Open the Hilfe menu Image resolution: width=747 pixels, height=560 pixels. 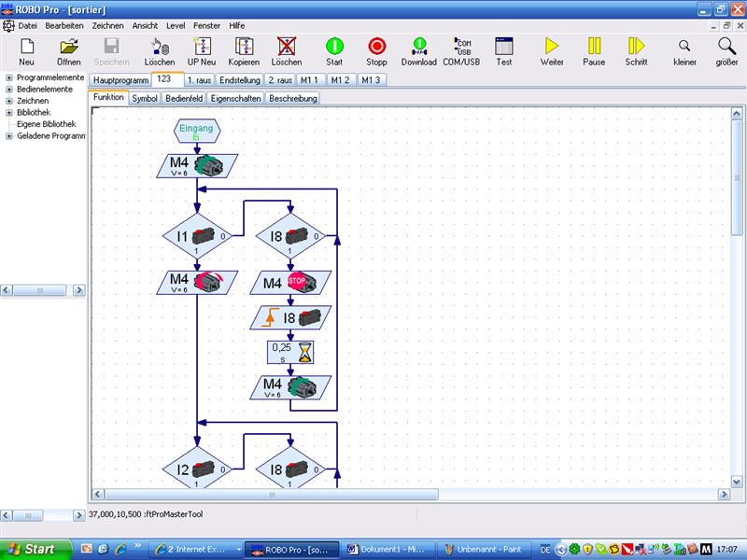tap(237, 26)
